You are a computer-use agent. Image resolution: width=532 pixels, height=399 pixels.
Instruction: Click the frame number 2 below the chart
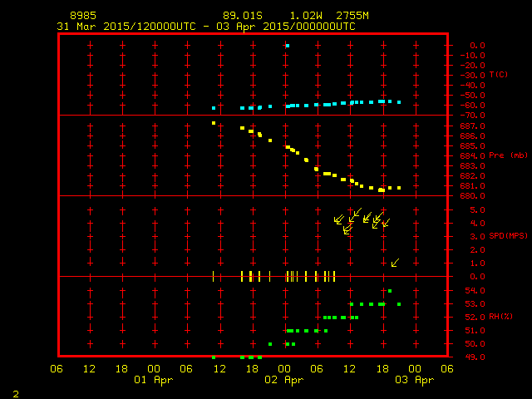pyautogui.click(x=16, y=394)
